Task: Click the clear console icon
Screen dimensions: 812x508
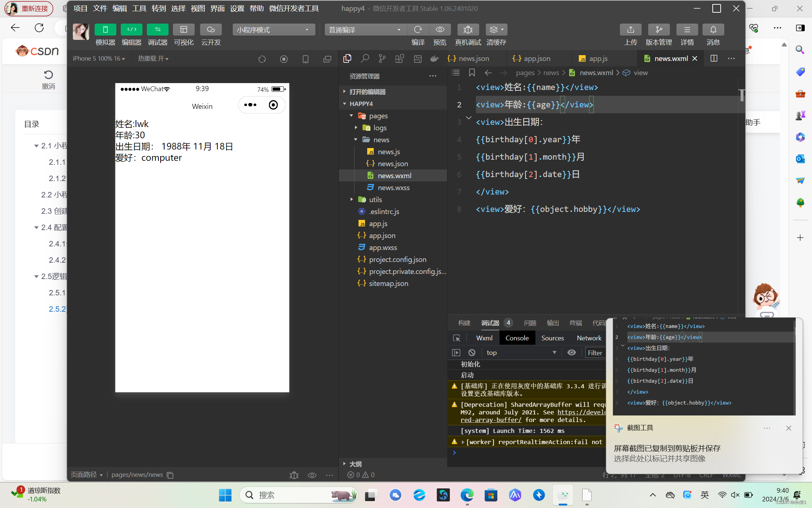Action: click(x=472, y=353)
